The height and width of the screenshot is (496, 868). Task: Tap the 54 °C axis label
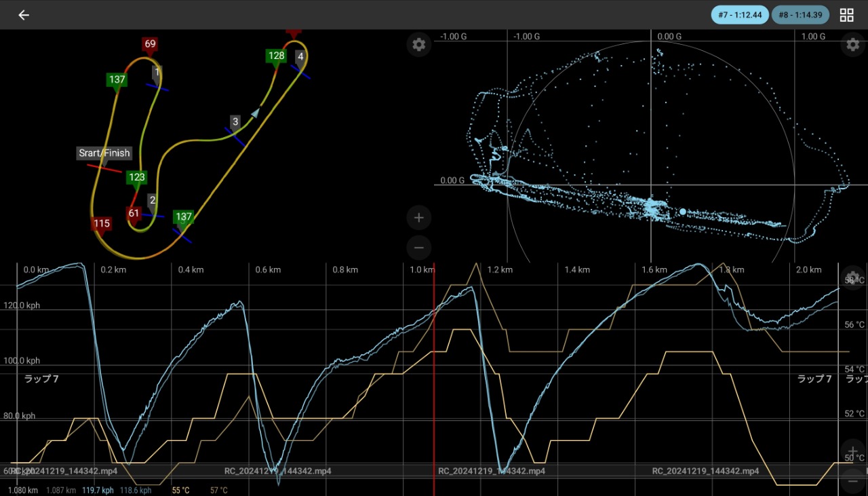point(854,370)
